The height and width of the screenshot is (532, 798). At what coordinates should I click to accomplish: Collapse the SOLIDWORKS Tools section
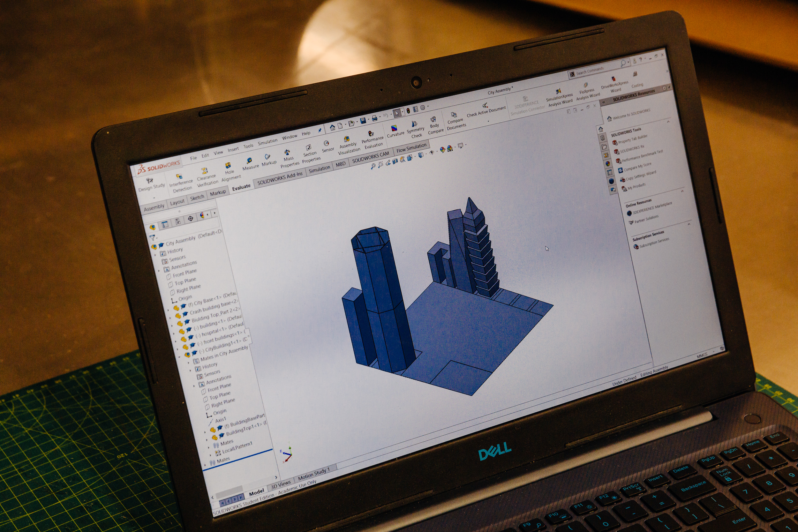coord(668,122)
